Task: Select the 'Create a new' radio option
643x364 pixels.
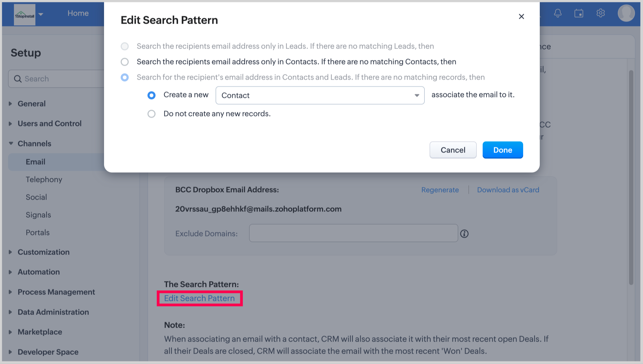Action: tap(151, 95)
